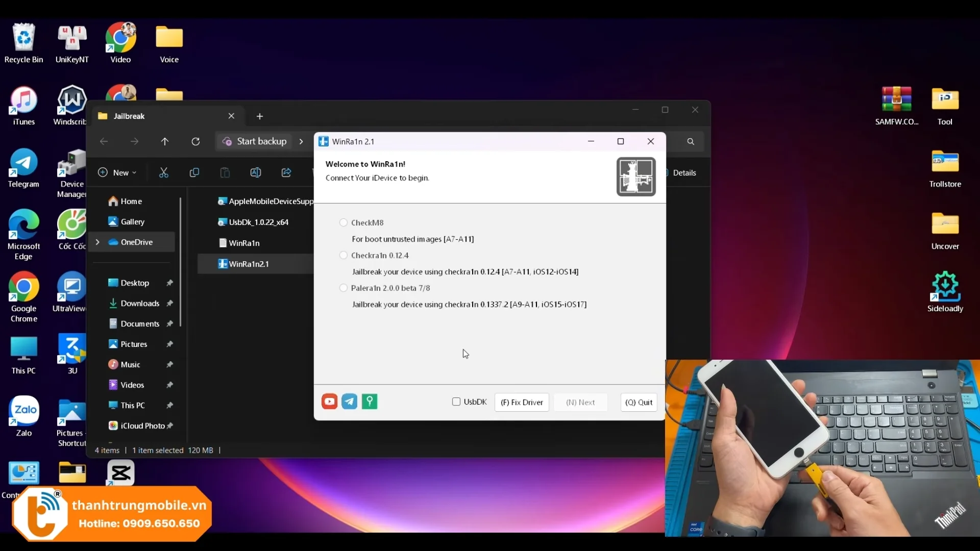Click the (F) Fix Driver button

coord(522,402)
